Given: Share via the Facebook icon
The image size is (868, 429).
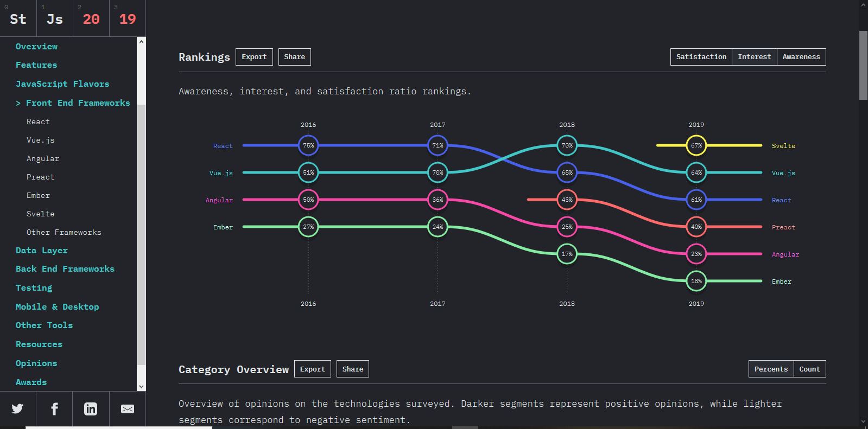Looking at the screenshot, I should 54,409.
